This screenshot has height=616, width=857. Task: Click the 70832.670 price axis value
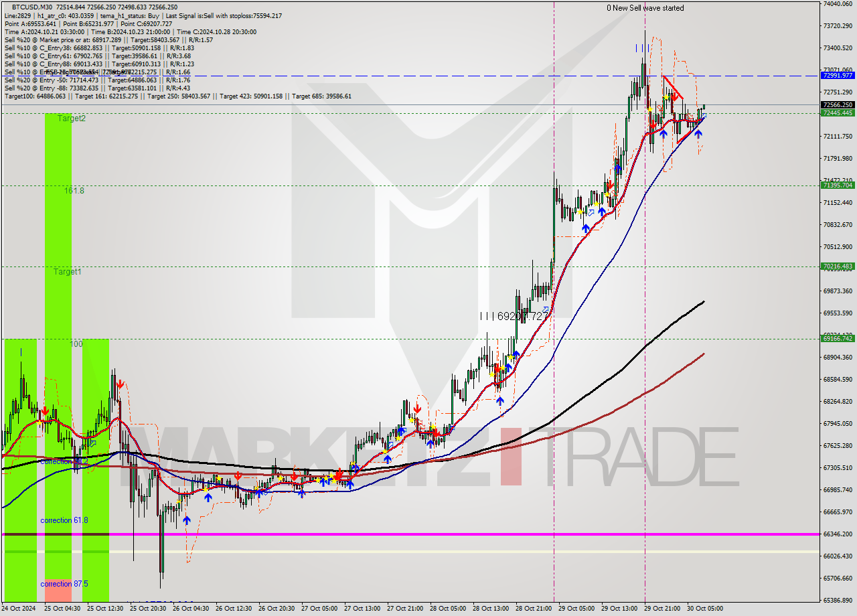pyautogui.click(x=838, y=224)
